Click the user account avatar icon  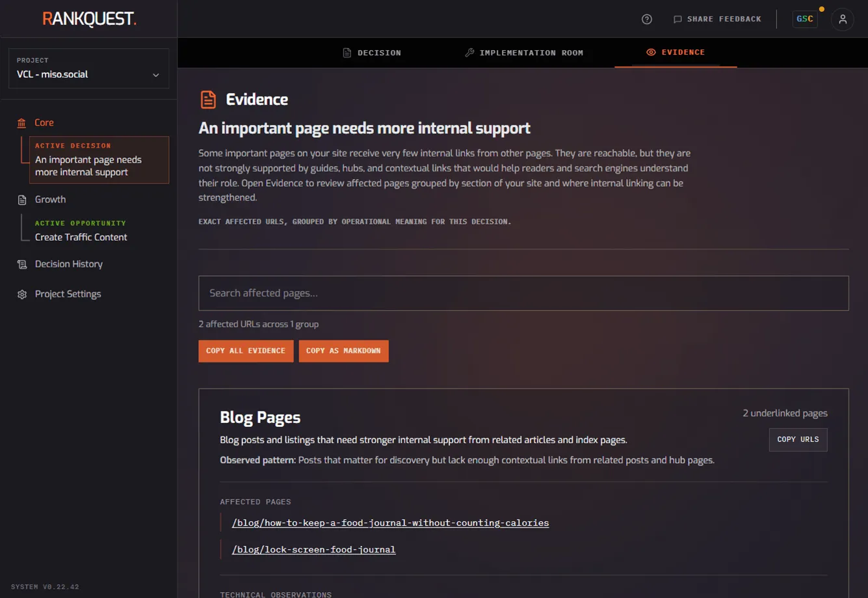(843, 19)
